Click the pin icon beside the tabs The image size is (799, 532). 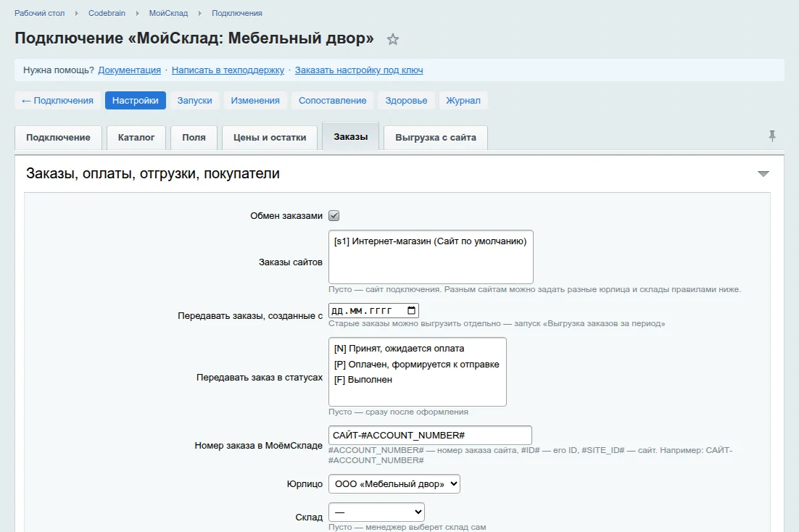tap(772, 136)
